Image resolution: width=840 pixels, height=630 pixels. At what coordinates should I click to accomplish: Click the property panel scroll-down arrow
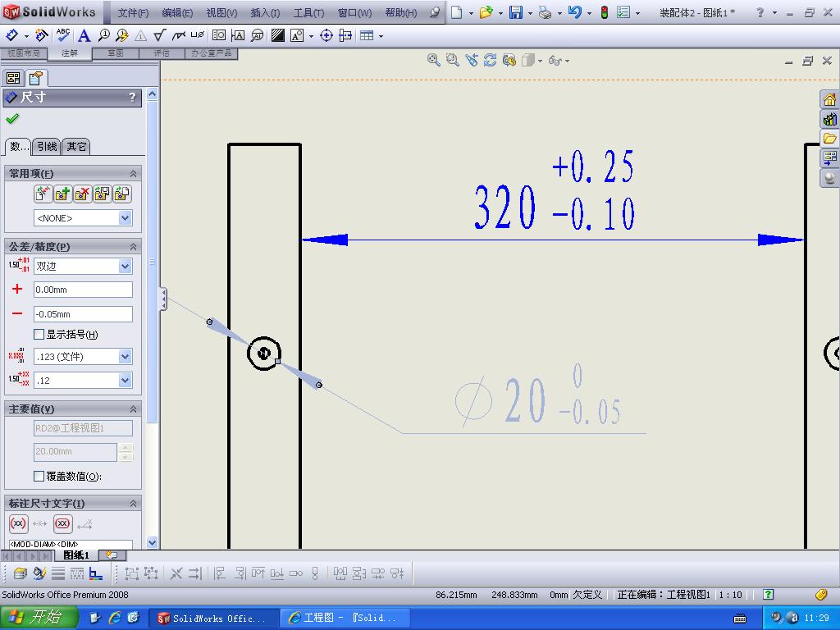(x=152, y=543)
